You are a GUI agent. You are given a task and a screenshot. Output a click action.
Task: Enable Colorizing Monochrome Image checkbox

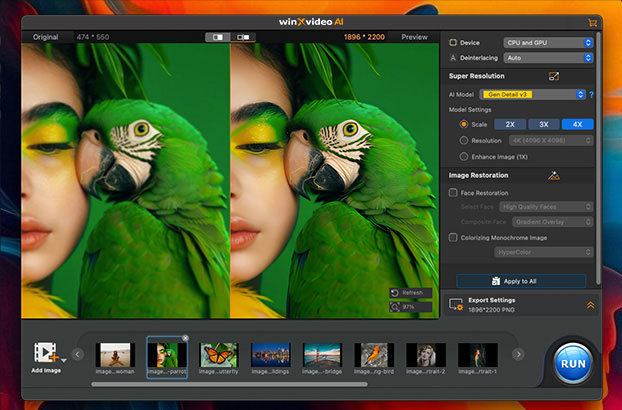pos(454,237)
